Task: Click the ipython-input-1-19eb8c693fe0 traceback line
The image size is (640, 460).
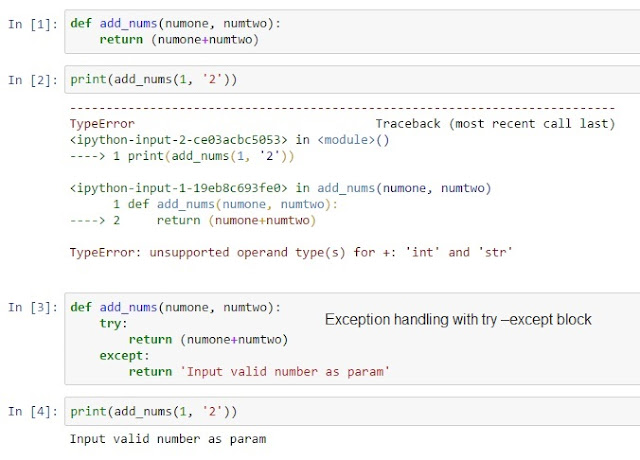Action: [280, 188]
